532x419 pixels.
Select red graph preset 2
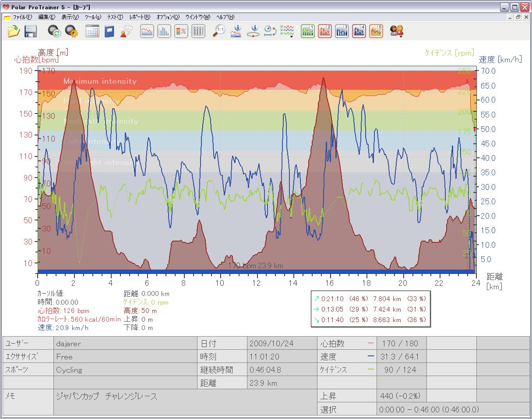point(325,31)
